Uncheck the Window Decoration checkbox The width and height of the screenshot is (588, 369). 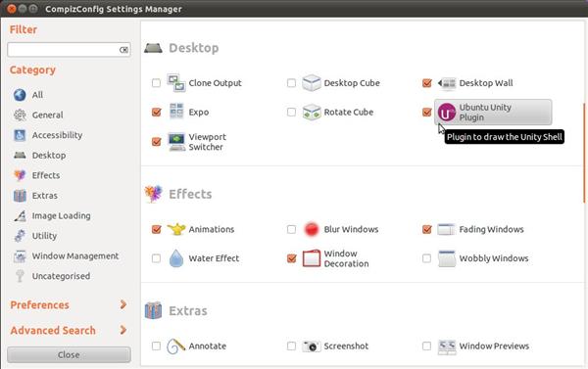tap(291, 258)
